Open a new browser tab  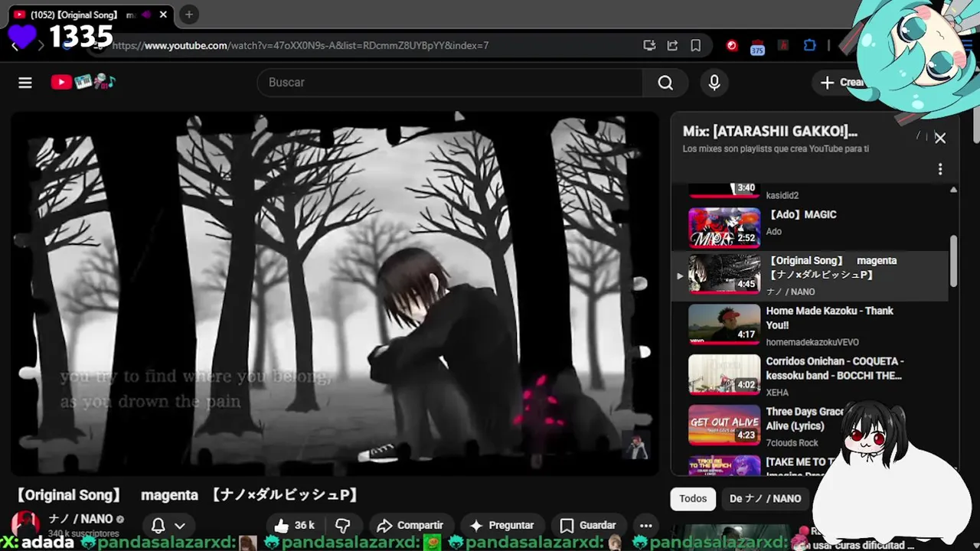tap(189, 15)
